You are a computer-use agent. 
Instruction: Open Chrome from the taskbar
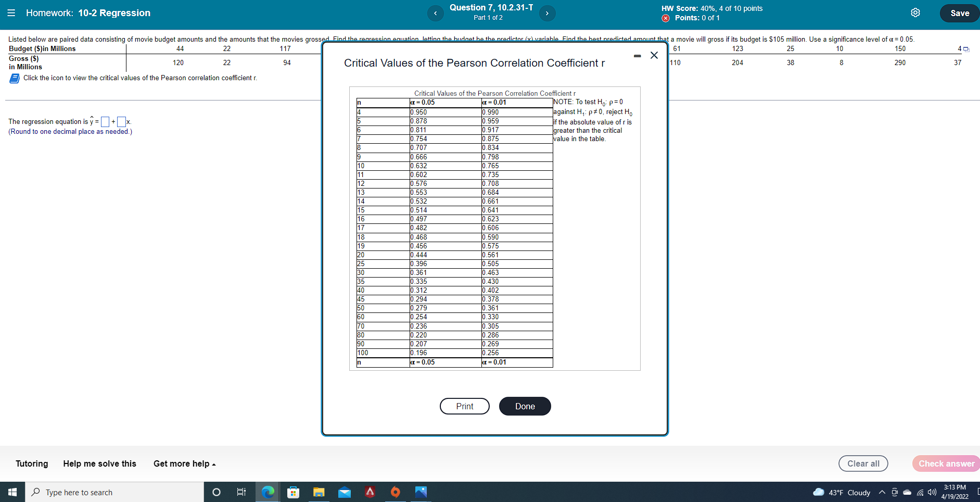[x=268, y=492]
